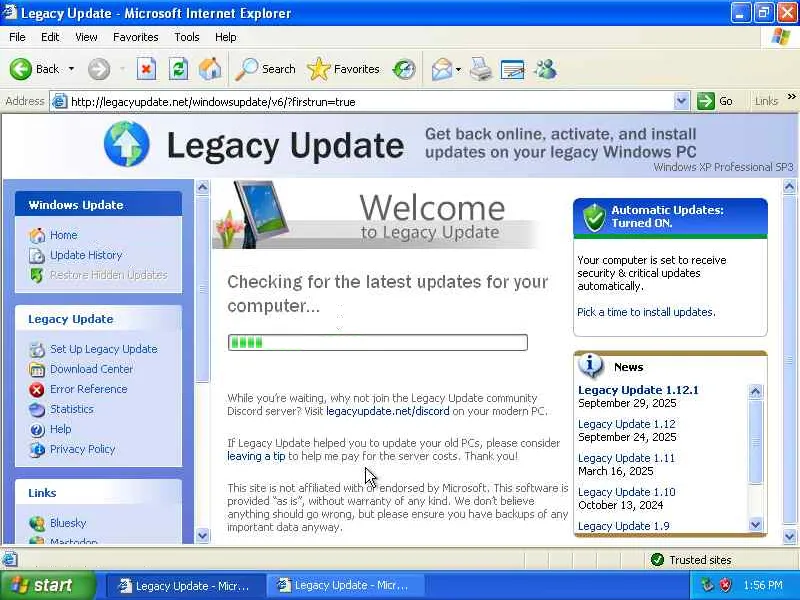Switch to first Legacy Update taskbar window
This screenshot has height=600, width=800.
click(185, 586)
